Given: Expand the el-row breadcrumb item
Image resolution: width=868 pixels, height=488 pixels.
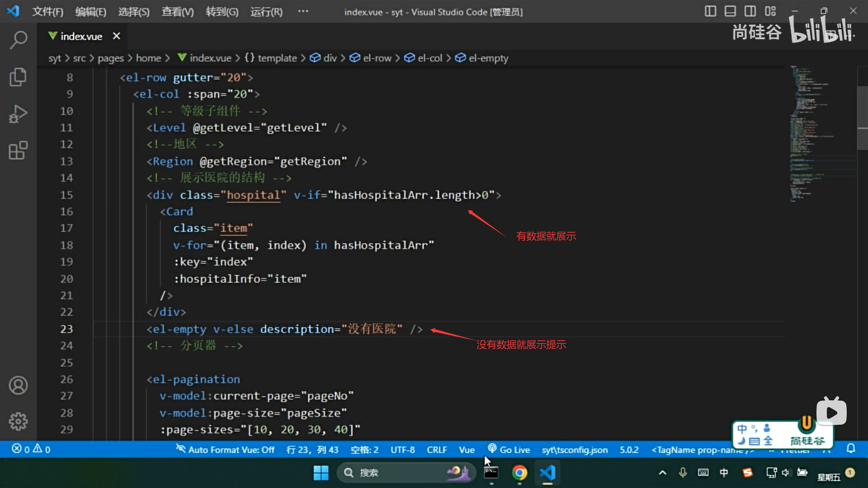Looking at the screenshot, I should click(x=377, y=58).
